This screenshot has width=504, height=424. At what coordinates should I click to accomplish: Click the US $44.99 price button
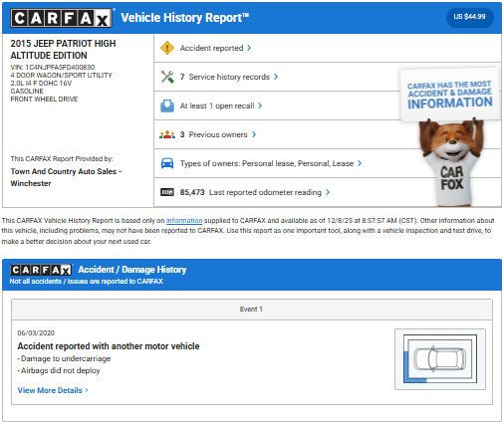[x=469, y=17]
